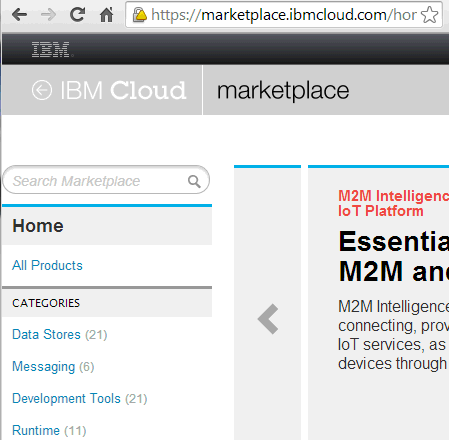
Task: Select the Home sidebar item
Action: (x=107, y=226)
